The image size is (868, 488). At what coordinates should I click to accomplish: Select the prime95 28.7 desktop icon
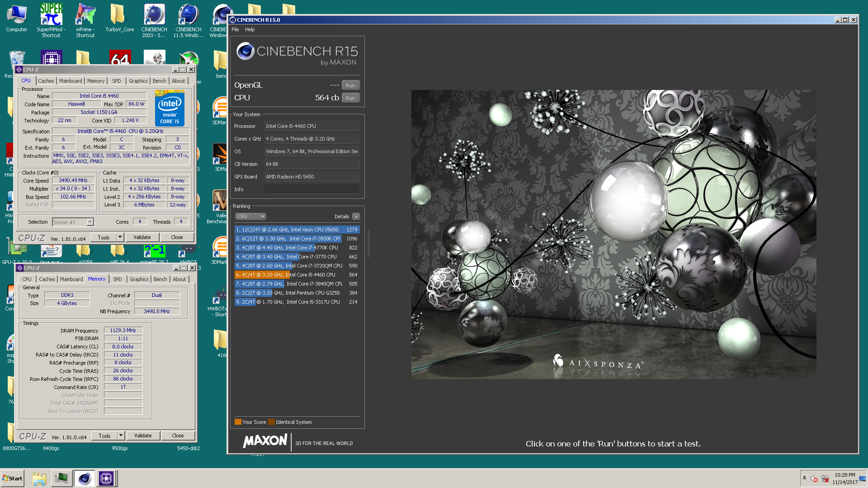coord(154,253)
